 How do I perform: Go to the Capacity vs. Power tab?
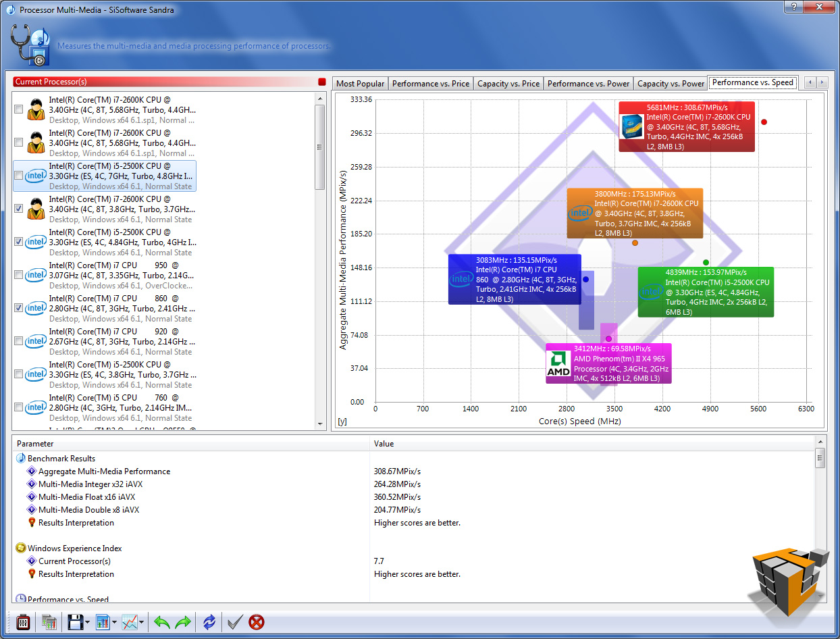[671, 84]
